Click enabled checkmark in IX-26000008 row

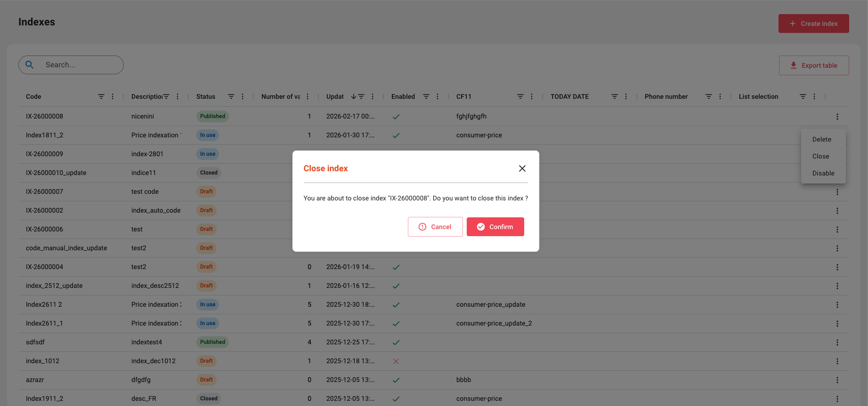(x=396, y=117)
